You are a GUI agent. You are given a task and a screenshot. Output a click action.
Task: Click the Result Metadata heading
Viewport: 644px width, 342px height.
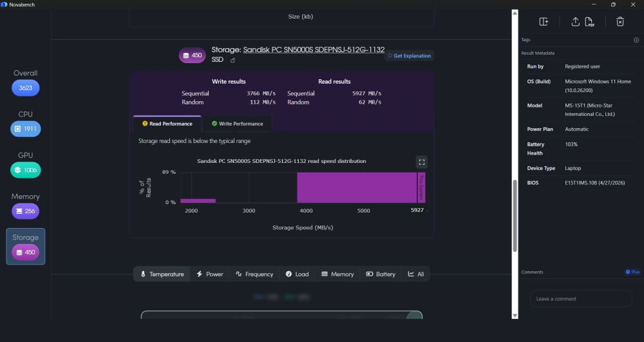pyautogui.click(x=538, y=53)
